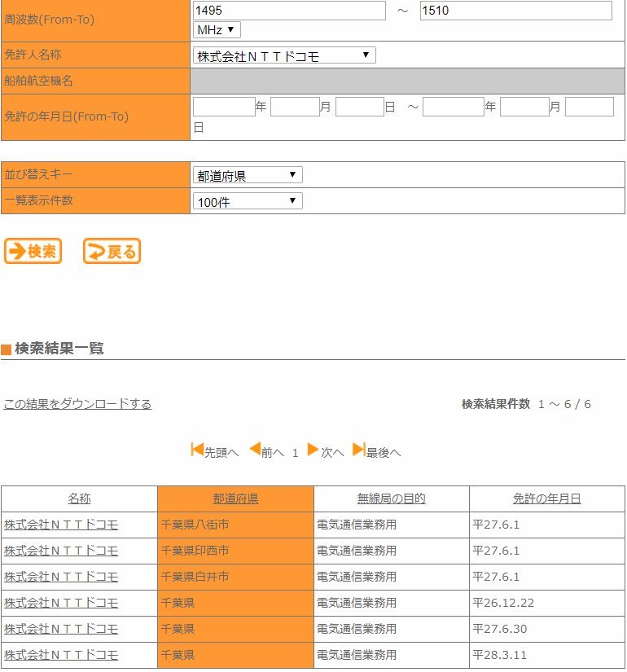Sort by 無線局の目的 column header
The width and height of the screenshot is (627, 672).
click(391, 499)
